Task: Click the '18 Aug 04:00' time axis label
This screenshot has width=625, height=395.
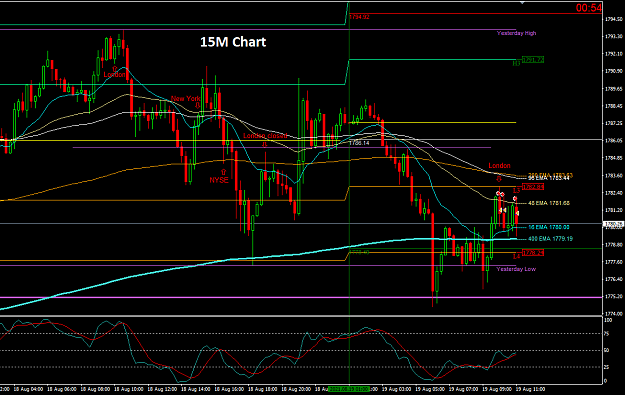Action: point(28,389)
